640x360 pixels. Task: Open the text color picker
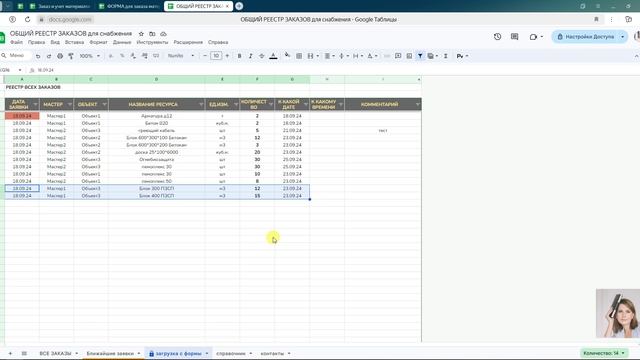tap(273, 56)
